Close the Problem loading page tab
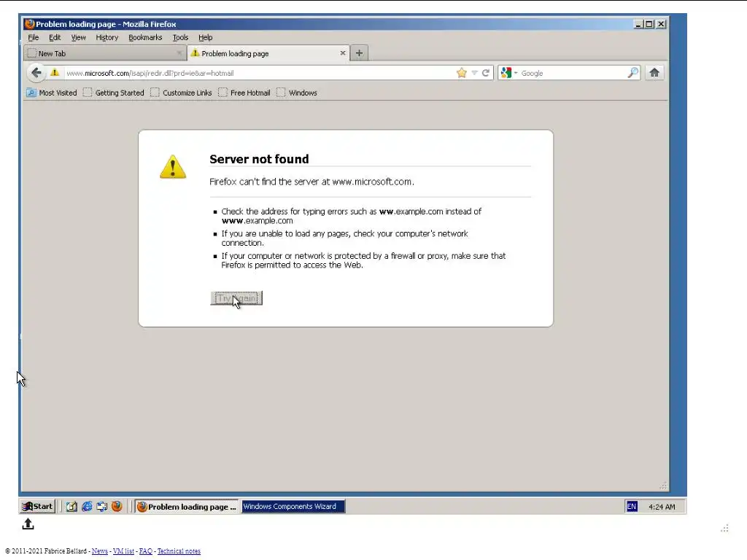This screenshot has height=560, width=747. (343, 53)
